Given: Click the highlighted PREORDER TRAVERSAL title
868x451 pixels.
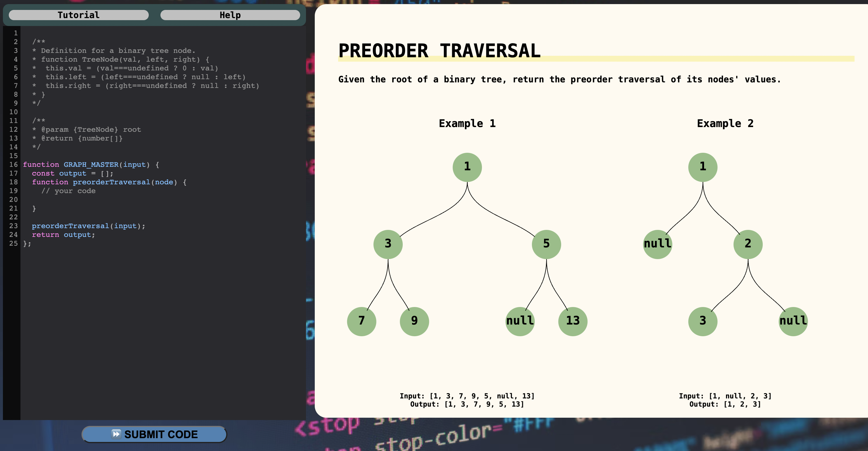Looking at the screenshot, I should (x=439, y=51).
